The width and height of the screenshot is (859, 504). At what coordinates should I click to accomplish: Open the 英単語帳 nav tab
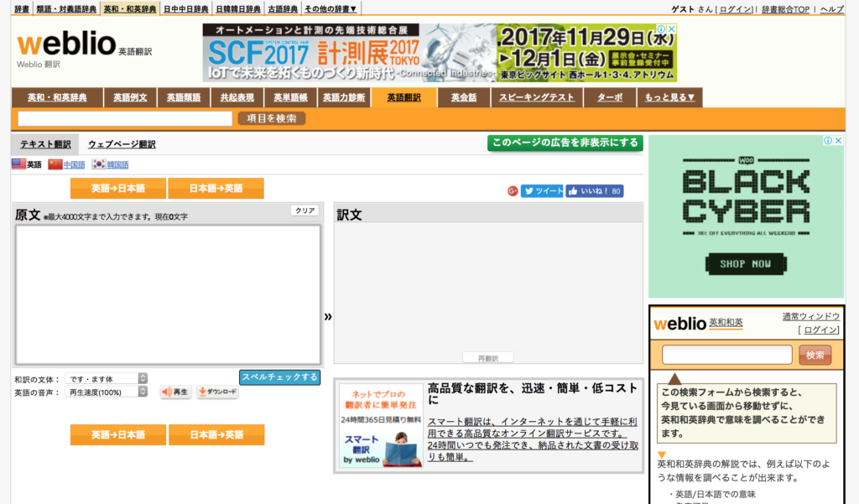290,97
